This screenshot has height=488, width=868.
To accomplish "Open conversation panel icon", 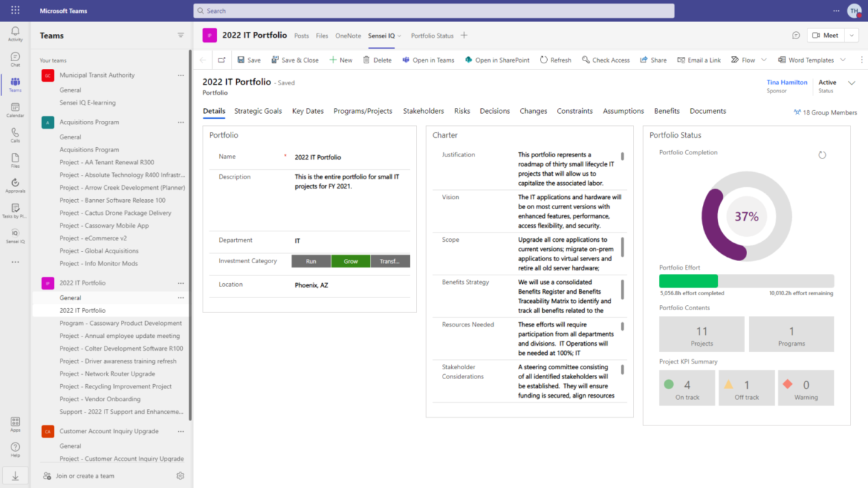I will pos(796,36).
